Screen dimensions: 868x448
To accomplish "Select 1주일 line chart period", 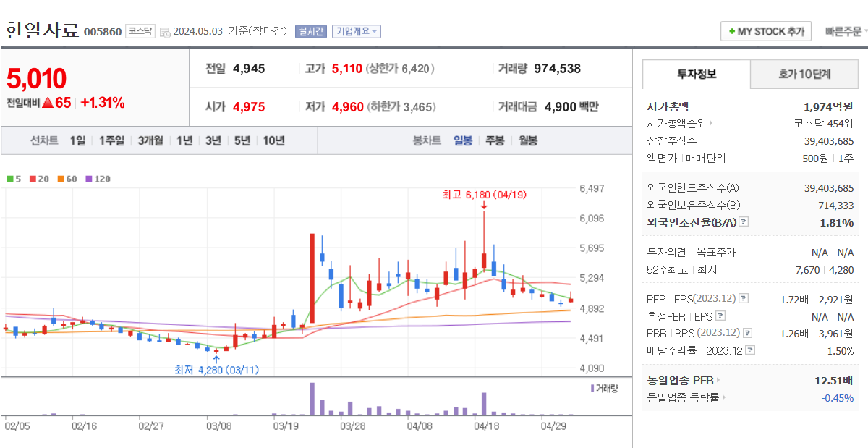I will coord(111,140).
